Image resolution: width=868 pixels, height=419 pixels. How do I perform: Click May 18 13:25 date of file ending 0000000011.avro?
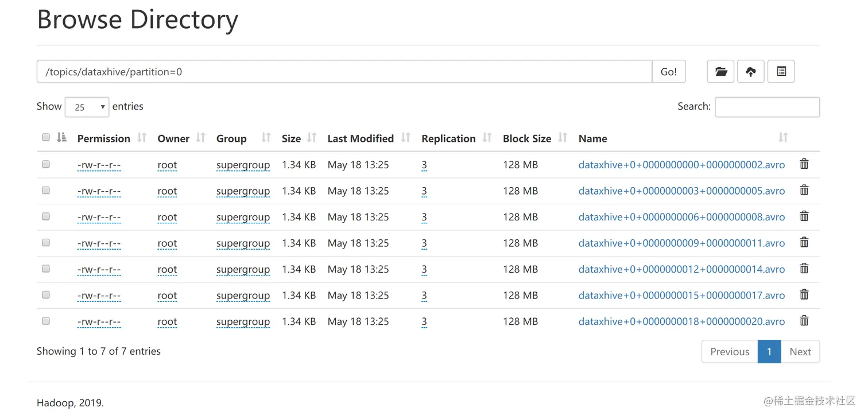[x=358, y=243]
